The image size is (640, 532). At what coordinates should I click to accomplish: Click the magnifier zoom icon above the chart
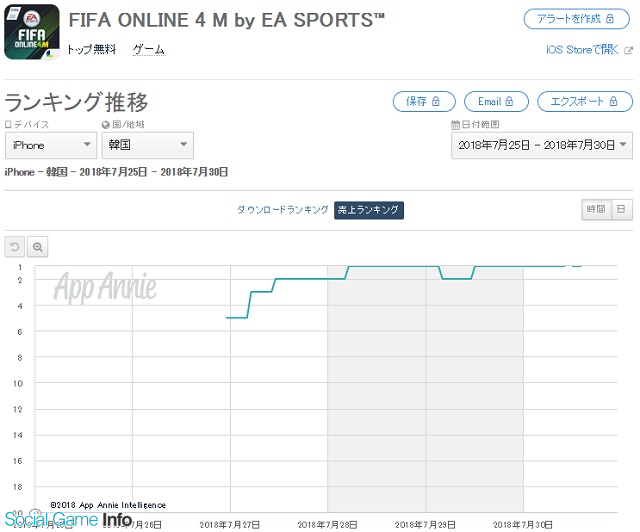(x=38, y=247)
